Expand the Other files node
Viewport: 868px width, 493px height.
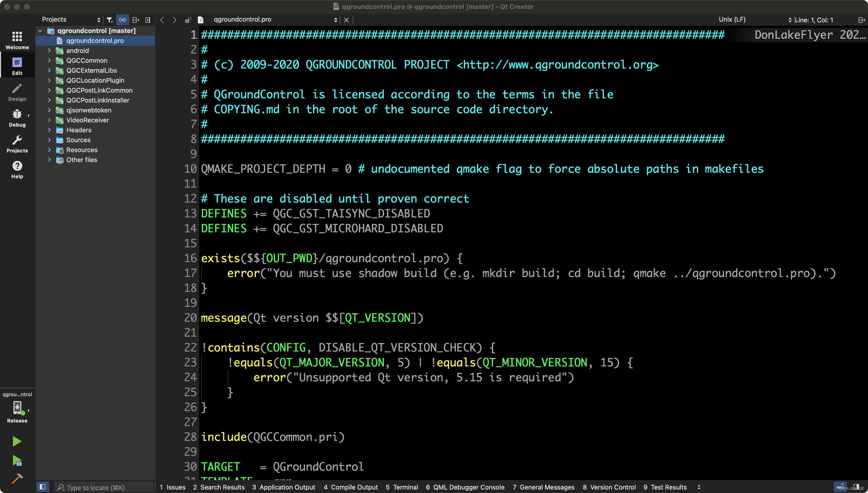coord(49,160)
